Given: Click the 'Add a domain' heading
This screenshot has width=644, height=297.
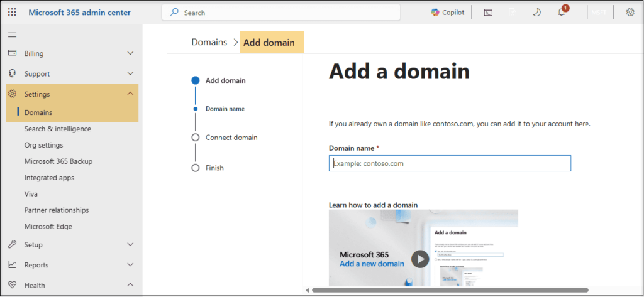Looking at the screenshot, I should (399, 72).
